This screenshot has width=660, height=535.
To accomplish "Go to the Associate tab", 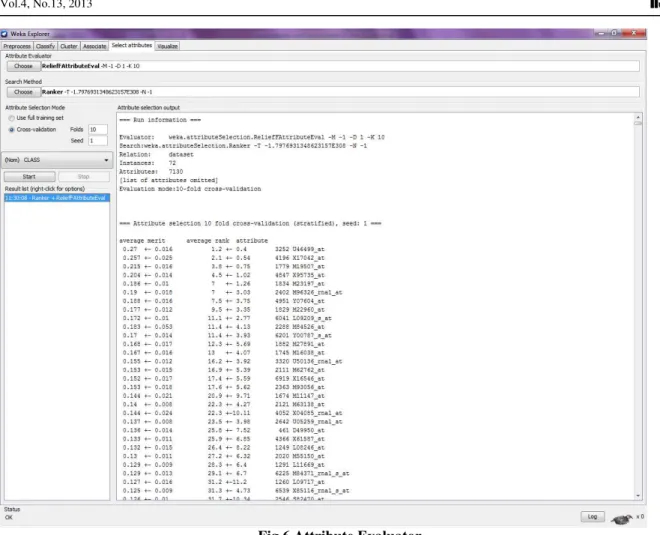I will coord(94,46).
